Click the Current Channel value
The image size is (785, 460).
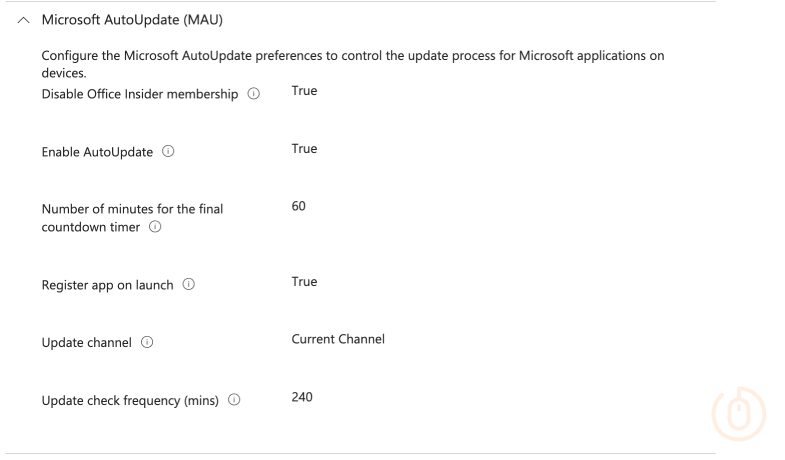coord(337,339)
